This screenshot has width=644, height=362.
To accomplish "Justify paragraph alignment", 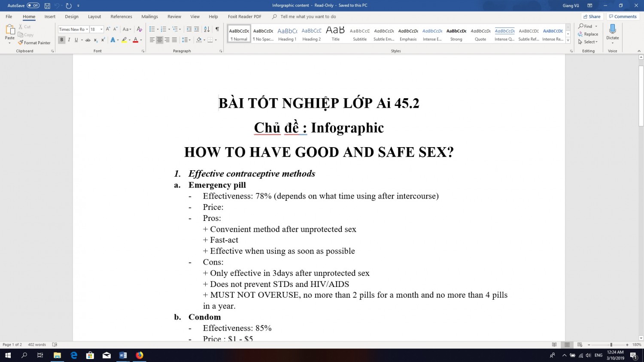I will coord(174,40).
